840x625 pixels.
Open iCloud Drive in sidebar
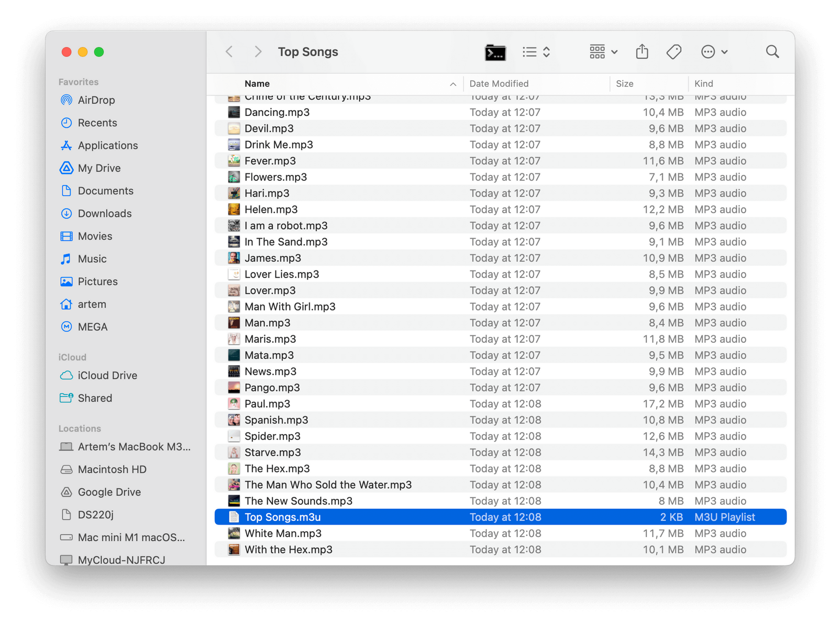(107, 375)
